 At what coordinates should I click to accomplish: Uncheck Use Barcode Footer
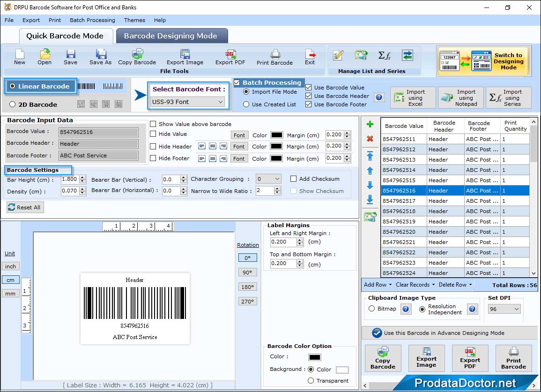click(x=309, y=104)
